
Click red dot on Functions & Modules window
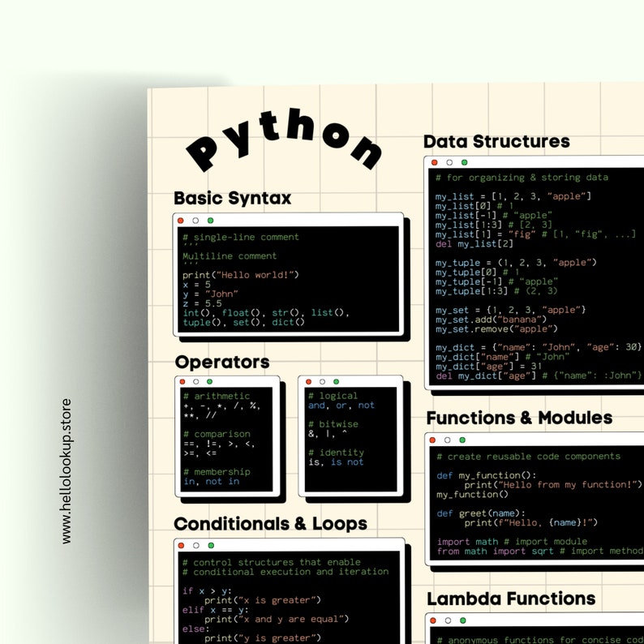pyautogui.click(x=432, y=440)
